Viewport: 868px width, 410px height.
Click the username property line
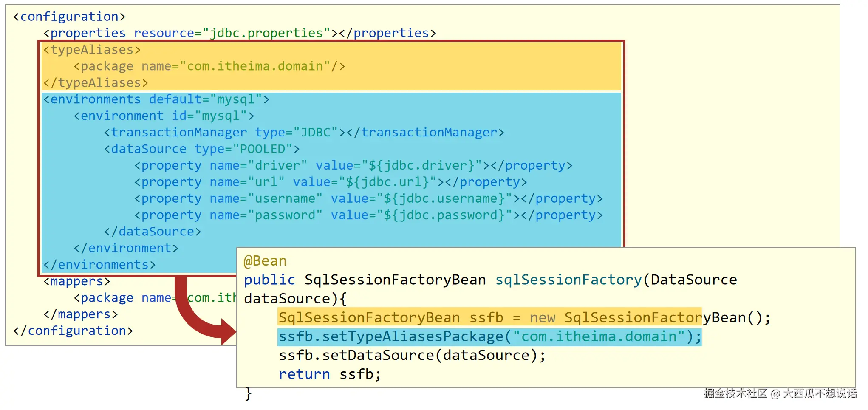click(x=368, y=199)
